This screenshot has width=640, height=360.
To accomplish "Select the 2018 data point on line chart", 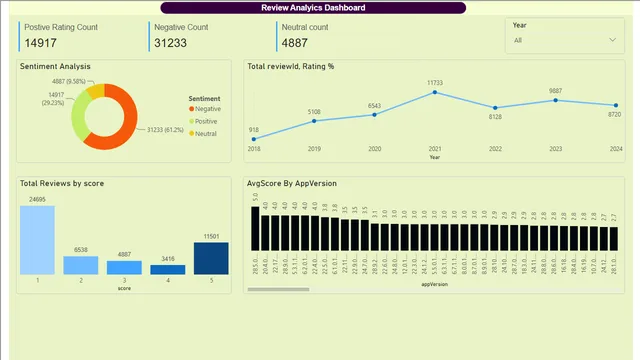I will 254,139.
